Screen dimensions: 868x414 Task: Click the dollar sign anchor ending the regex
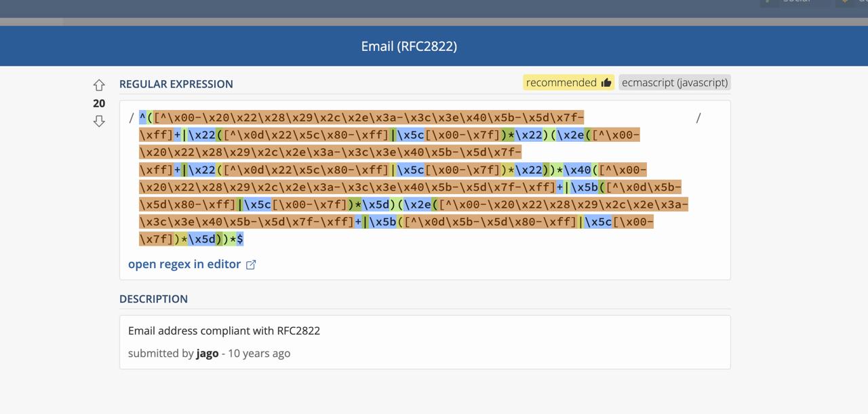[x=240, y=239]
